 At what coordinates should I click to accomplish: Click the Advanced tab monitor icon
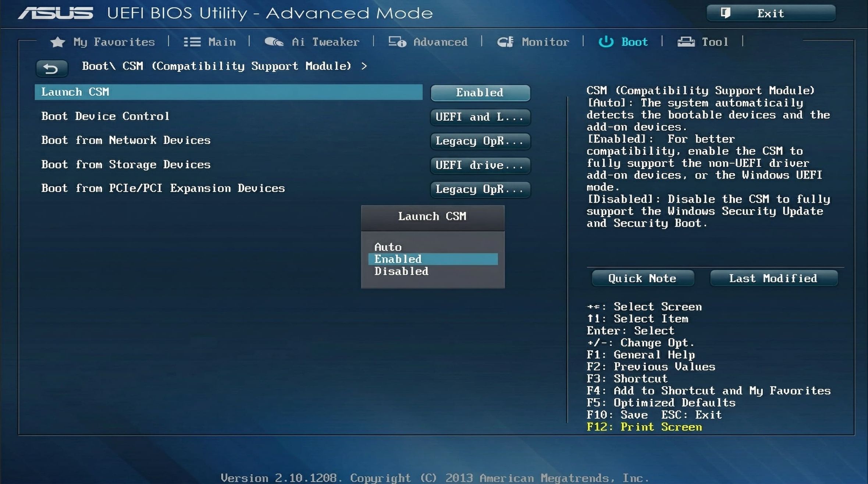[397, 42]
